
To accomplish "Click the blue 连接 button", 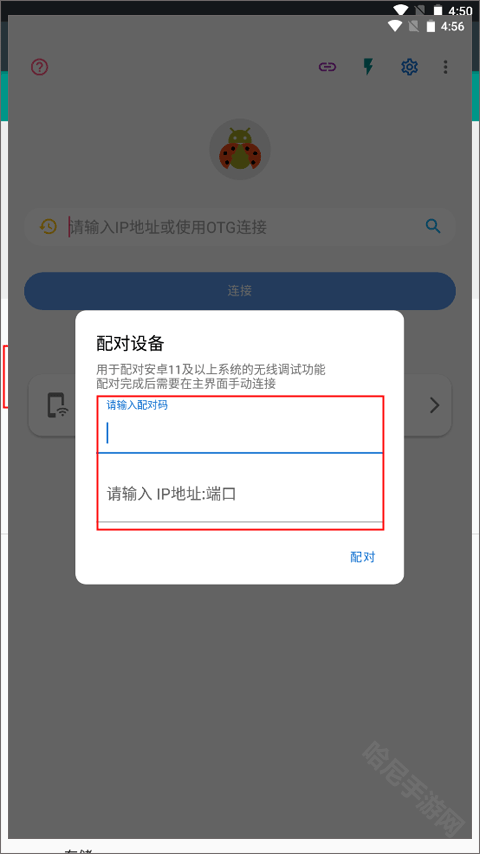I will [x=240, y=291].
